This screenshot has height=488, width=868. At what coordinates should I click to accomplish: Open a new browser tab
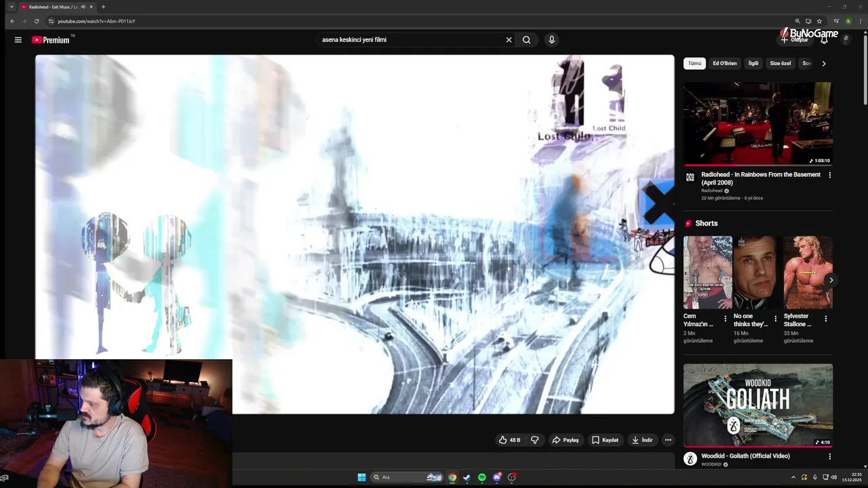tap(103, 7)
